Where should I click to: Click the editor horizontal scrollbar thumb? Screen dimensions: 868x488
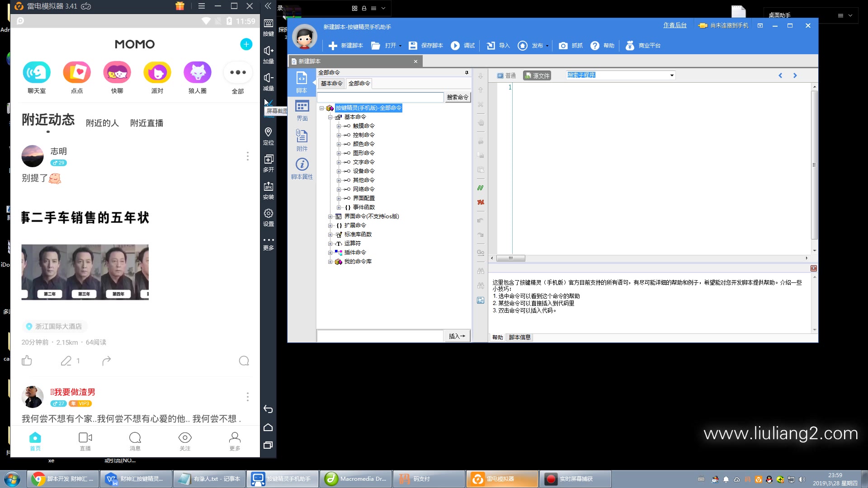point(511,258)
